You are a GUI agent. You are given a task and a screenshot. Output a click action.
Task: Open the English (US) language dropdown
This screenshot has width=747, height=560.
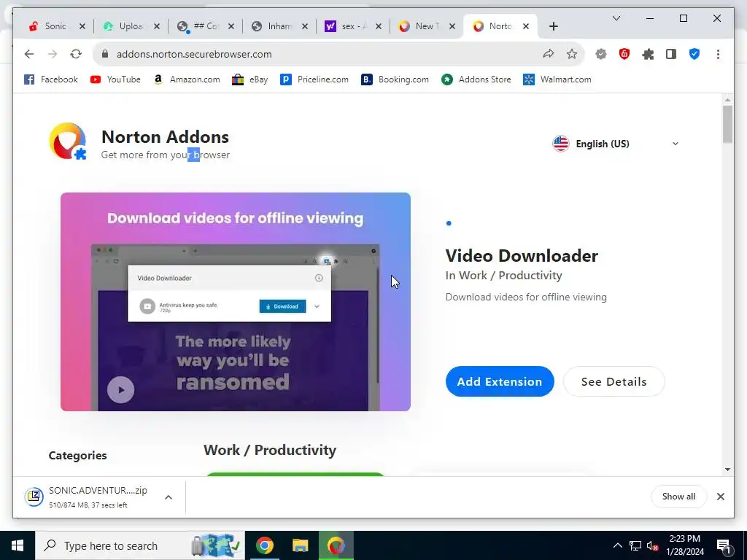pyautogui.click(x=616, y=144)
